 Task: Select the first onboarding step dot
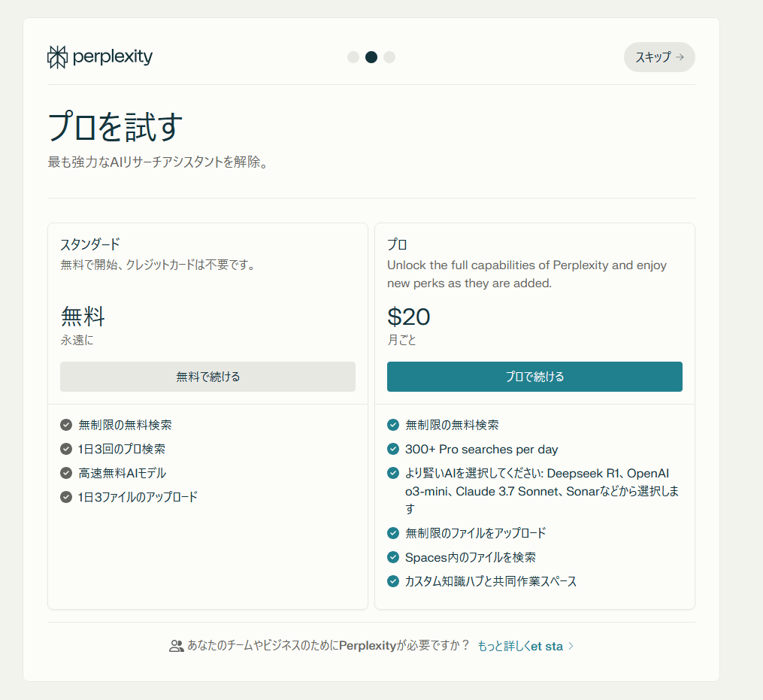353,57
